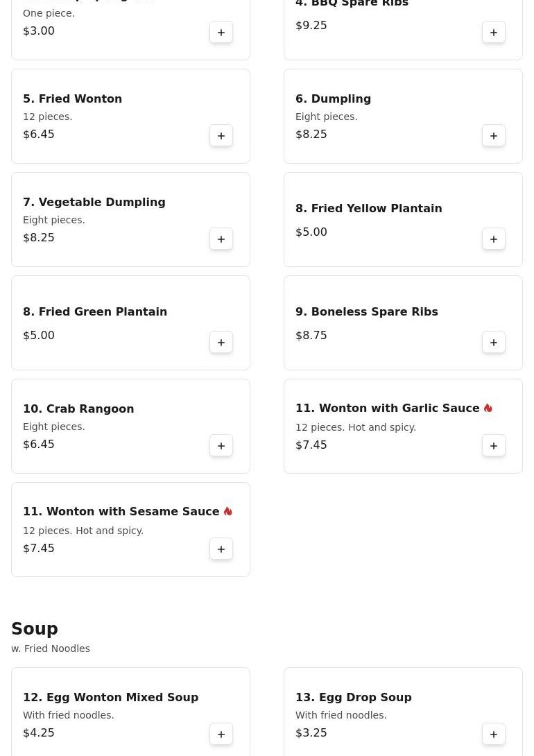
Task: Open the Fried Wonton item title
Action: point(72,99)
